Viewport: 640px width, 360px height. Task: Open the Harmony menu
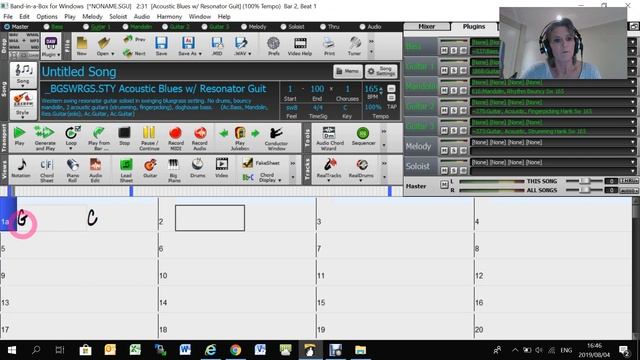169,17
